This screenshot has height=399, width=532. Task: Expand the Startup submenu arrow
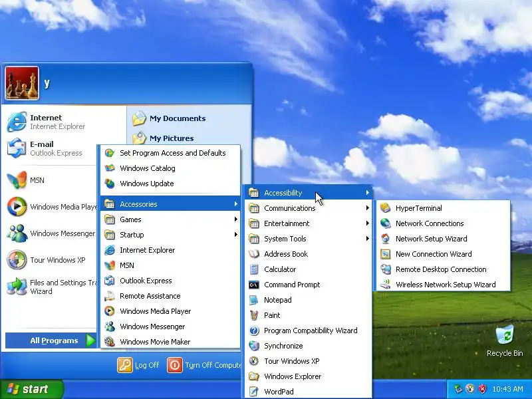[x=236, y=235]
